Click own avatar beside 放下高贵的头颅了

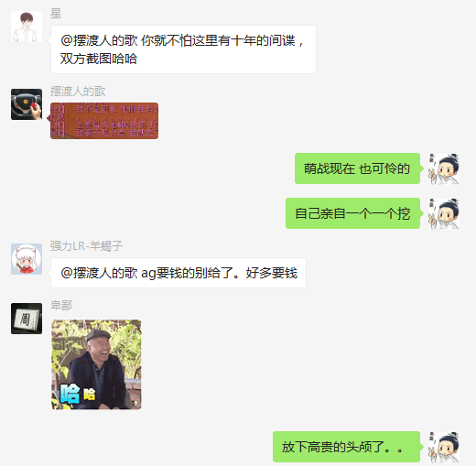pos(444,447)
